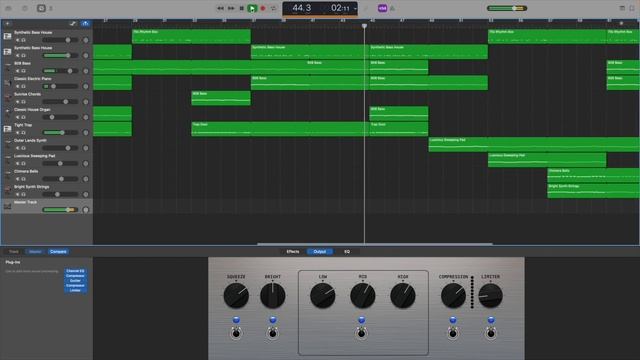Click the playhead marker in the ruler
The height and width of the screenshot is (360, 640).
point(364,26)
